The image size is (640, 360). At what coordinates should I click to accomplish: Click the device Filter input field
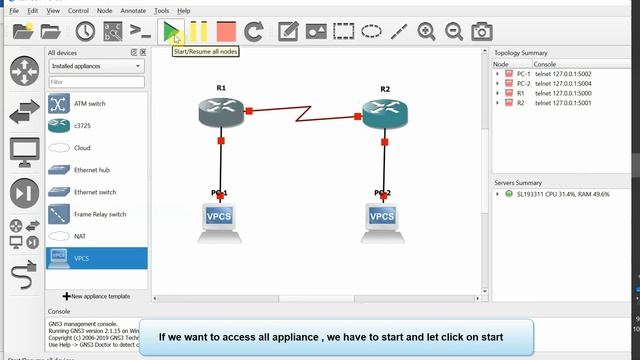pyautogui.click(x=96, y=82)
